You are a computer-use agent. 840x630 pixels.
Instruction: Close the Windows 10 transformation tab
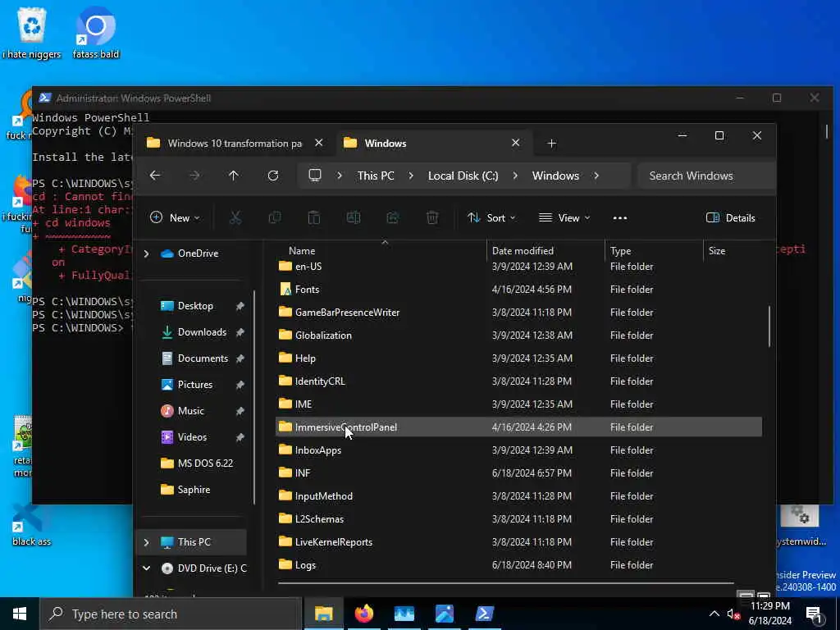click(x=319, y=143)
